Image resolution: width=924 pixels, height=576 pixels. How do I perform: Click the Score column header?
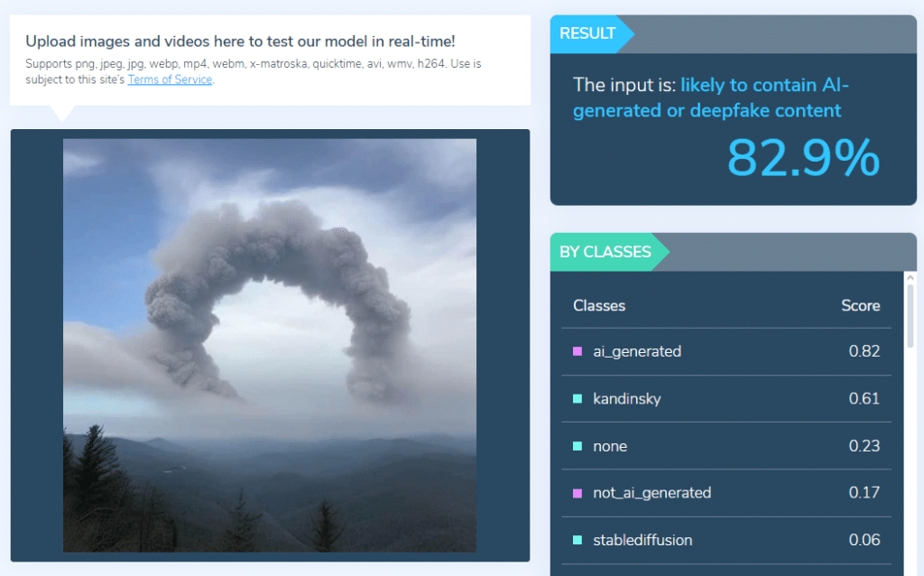[x=860, y=305]
